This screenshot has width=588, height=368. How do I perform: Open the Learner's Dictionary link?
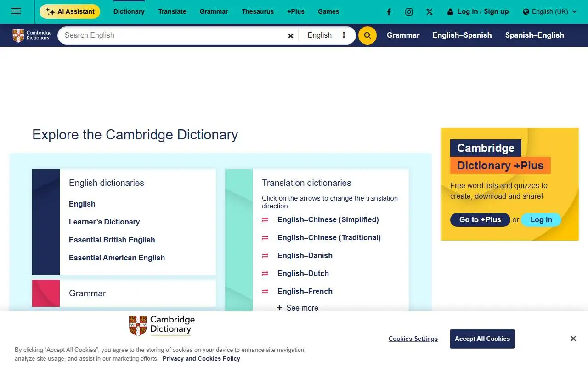coord(104,222)
